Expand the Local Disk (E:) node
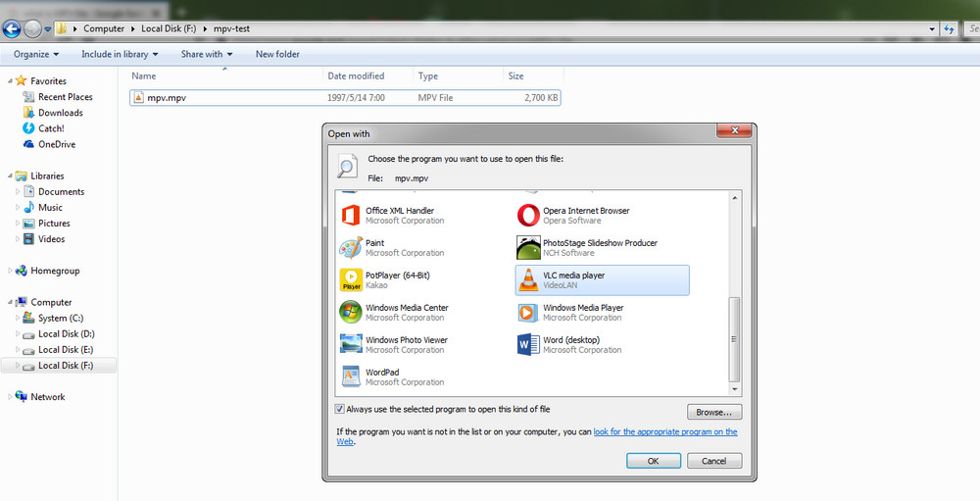 (x=18, y=350)
